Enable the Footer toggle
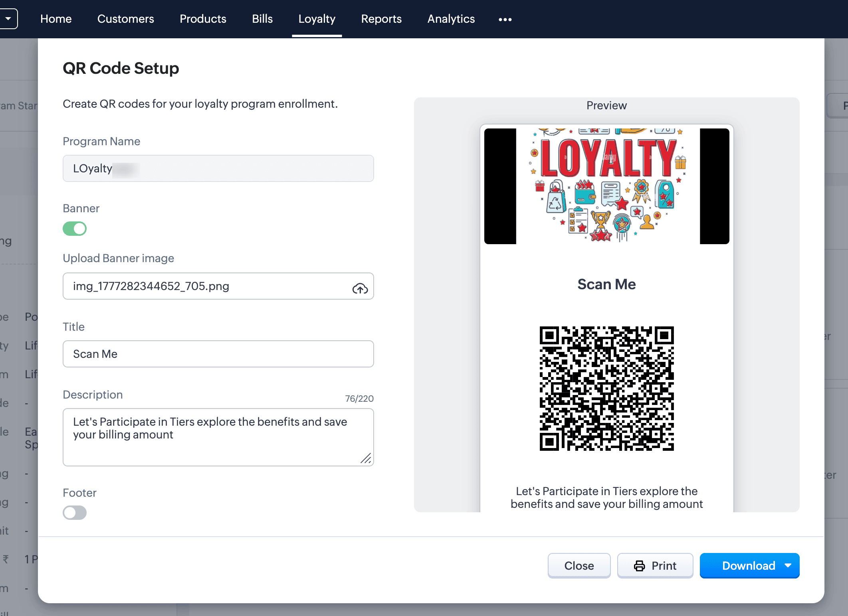Screen dimensions: 848x616 pyautogui.click(x=75, y=513)
